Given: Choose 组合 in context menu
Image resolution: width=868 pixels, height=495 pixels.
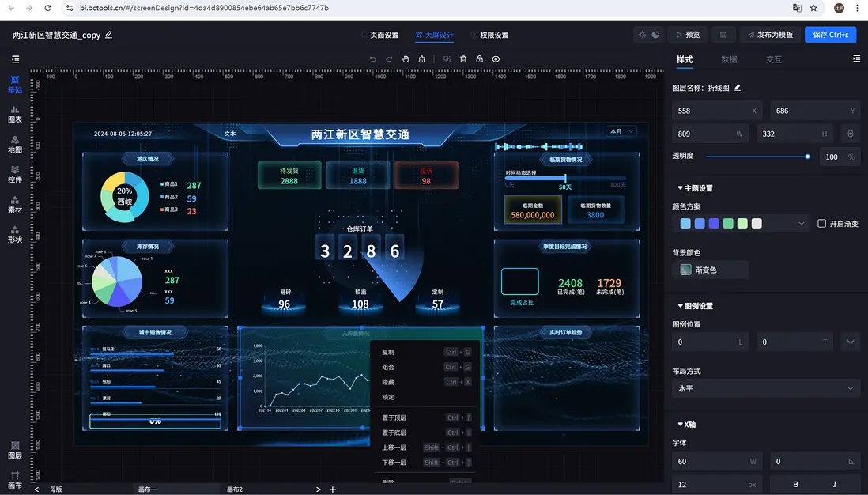Looking at the screenshot, I should click(x=426, y=367).
